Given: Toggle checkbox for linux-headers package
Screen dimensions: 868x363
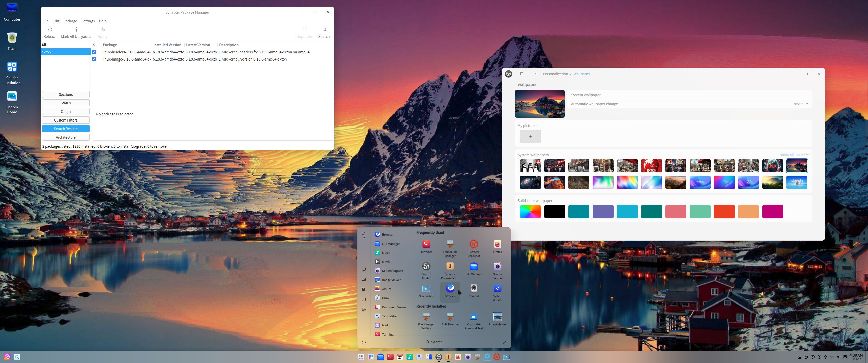Looking at the screenshot, I should click(94, 52).
